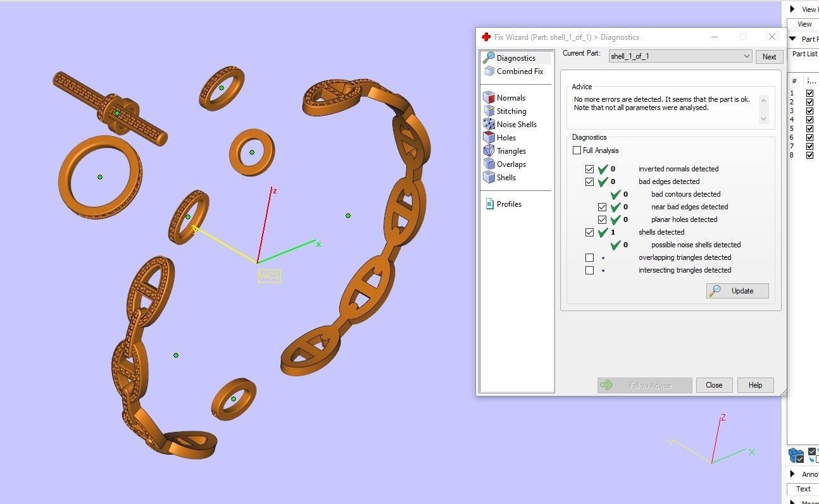Screen dimensions: 819x504
Task: Click the Next part button
Action: [x=769, y=56]
